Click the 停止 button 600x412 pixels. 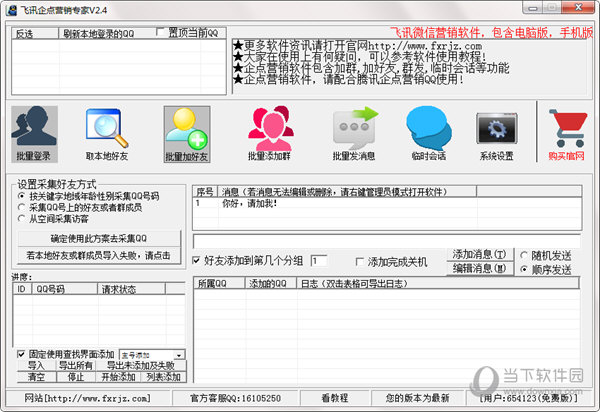coord(76,377)
